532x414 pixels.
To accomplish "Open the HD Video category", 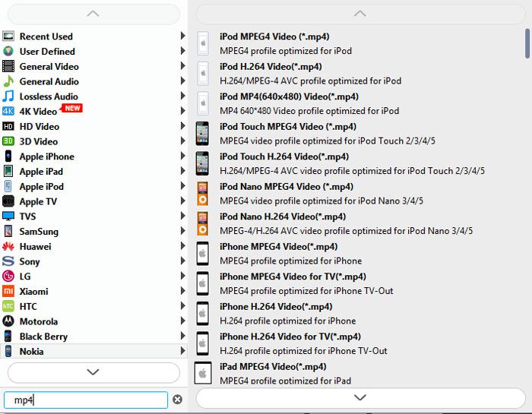I will (x=93, y=126).
